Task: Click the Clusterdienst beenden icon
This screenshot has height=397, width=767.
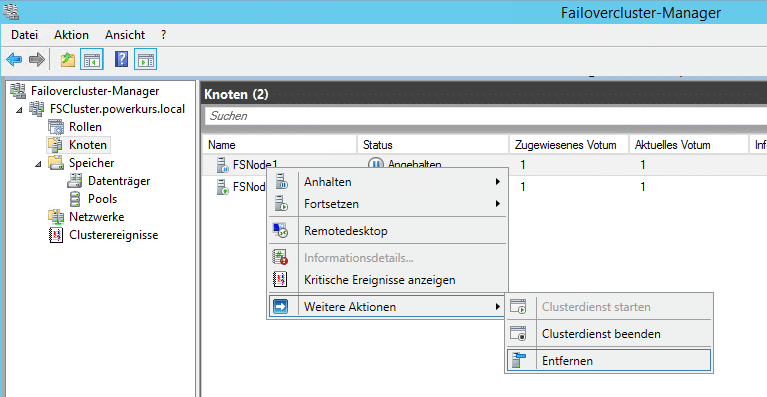Action: (519, 334)
